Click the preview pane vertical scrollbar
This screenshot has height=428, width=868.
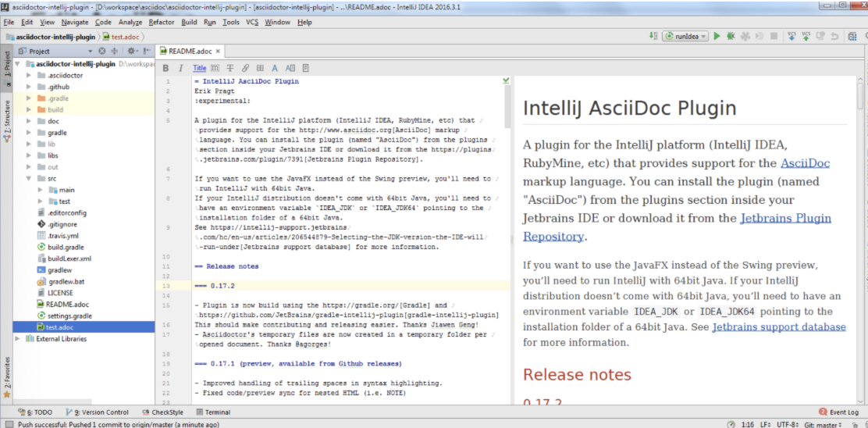coord(860,95)
